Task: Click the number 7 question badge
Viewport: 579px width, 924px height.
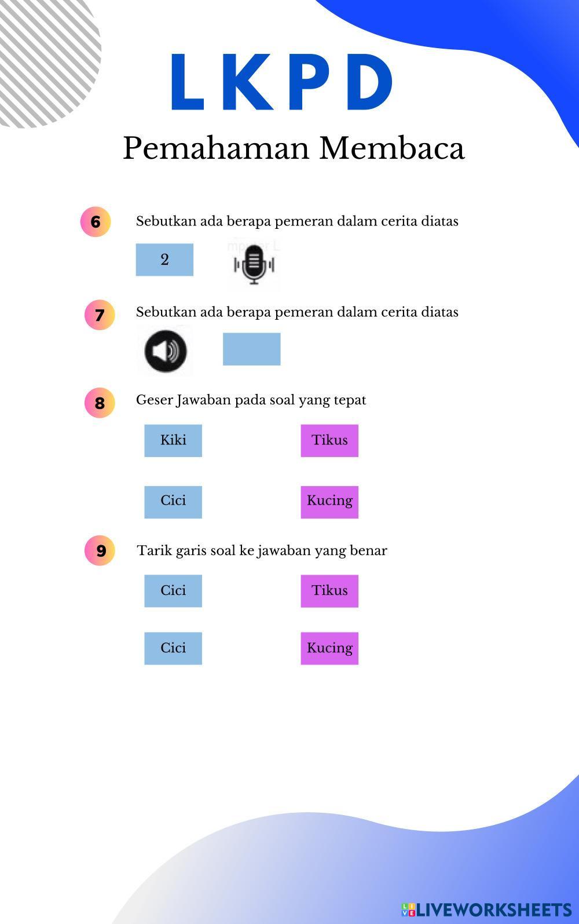Action: pos(100,315)
